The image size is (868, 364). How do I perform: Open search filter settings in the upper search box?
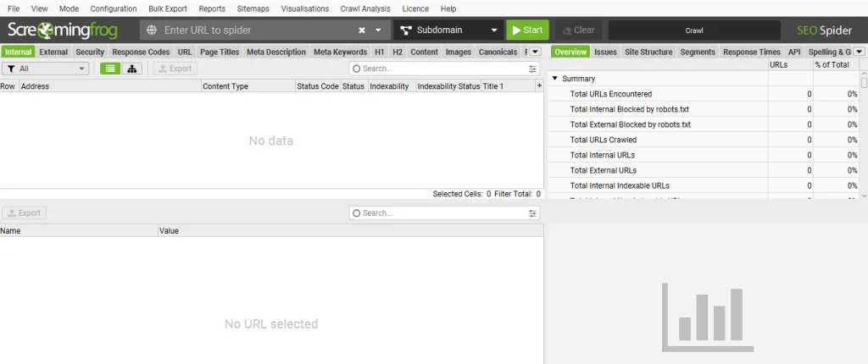pos(532,69)
